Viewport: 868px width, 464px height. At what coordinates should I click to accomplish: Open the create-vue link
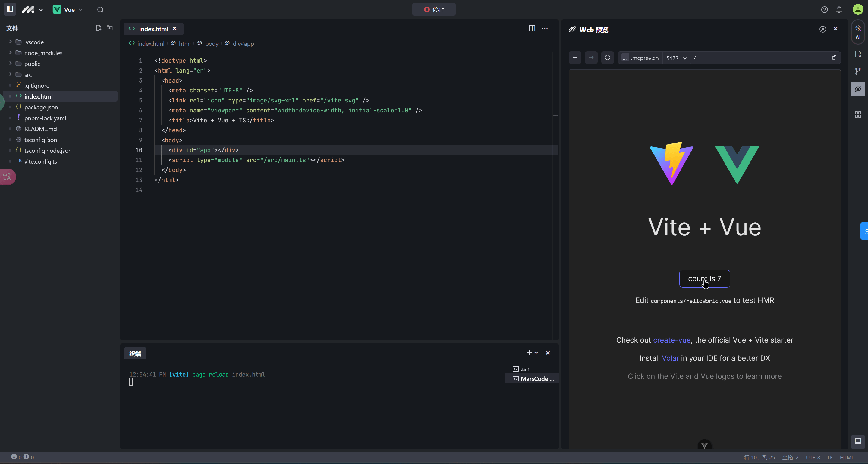[671, 340]
